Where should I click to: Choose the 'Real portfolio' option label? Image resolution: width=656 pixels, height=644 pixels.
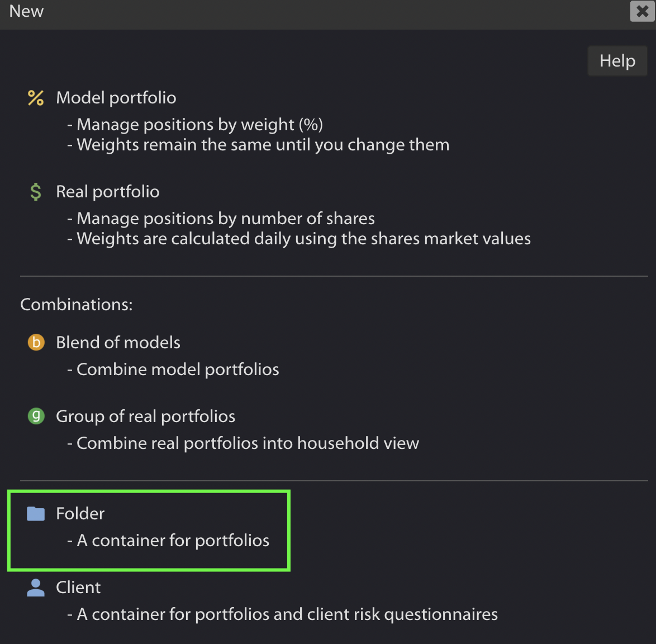pos(107,192)
